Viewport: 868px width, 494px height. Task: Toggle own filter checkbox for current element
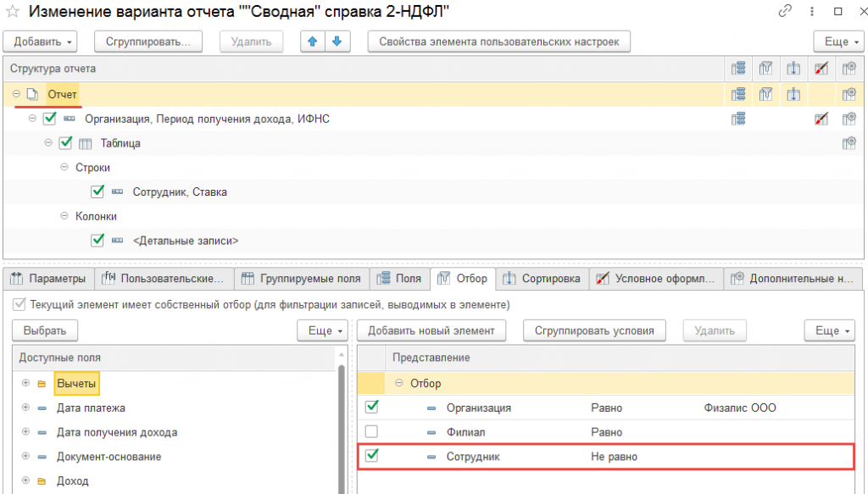pos(19,304)
